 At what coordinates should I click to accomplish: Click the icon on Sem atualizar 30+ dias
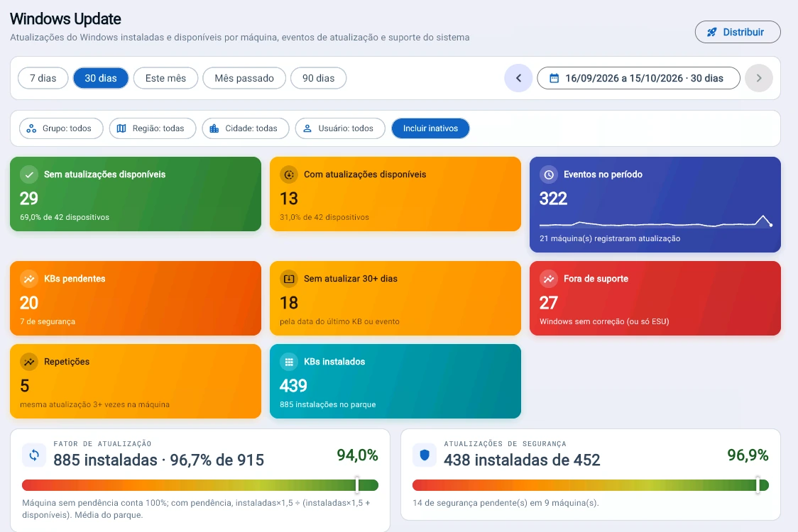point(289,279)
